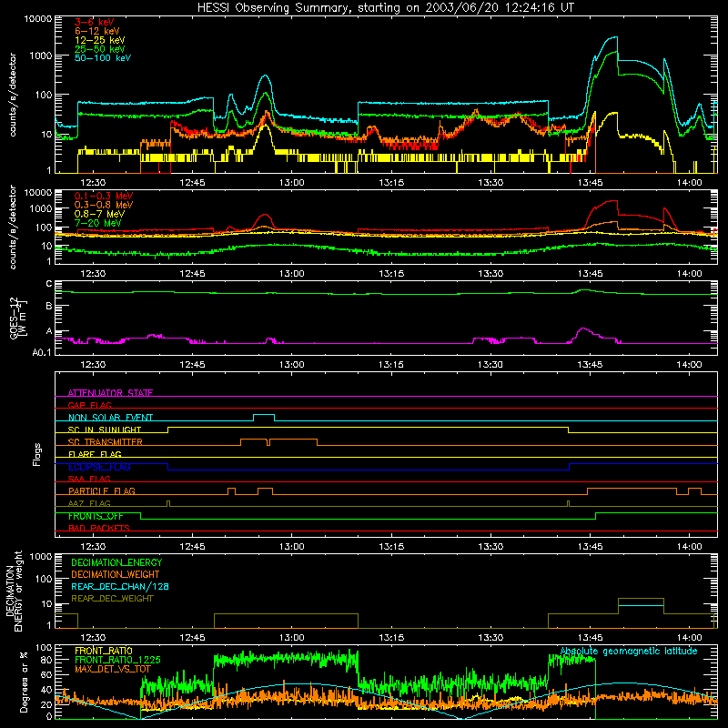Click the MAX_DET_VS_TOT legend entry
Screen dimensions: 728x728
point(113,669)
